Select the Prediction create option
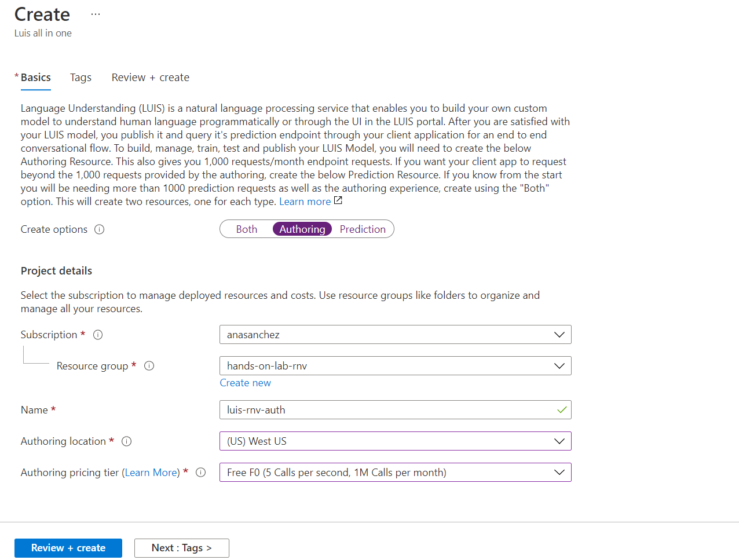Image resolution: width=739 pixels, height=560 pixels. coord(363,229)
